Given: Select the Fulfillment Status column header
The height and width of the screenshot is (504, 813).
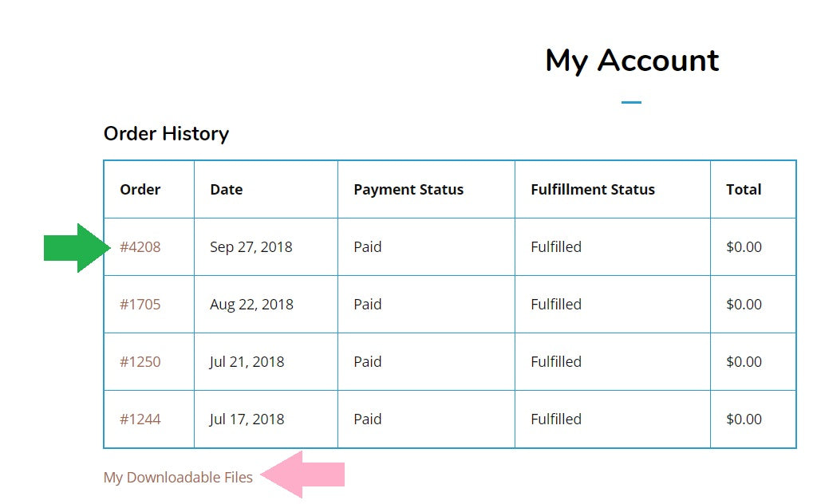Looking at the screenshot, I should click(593, 190).
